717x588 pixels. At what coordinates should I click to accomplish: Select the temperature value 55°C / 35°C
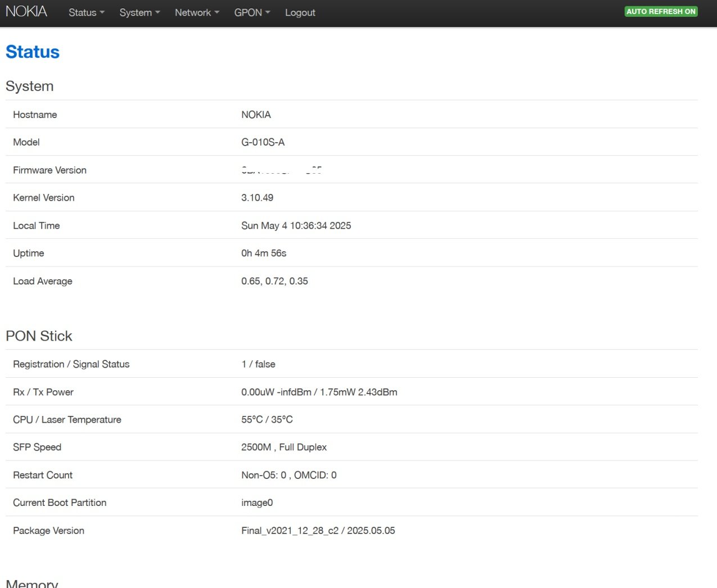pyautogui.click(x=267, y=419)
